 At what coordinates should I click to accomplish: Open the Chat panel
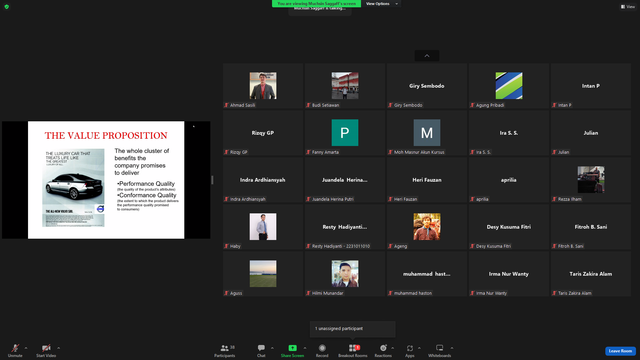(x=261, y=351)
